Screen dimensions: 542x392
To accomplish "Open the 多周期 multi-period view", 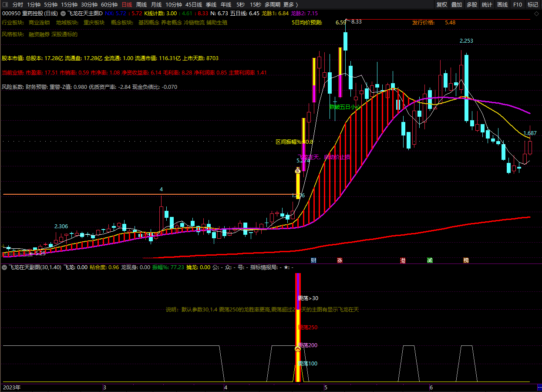I will click(273, 4).
